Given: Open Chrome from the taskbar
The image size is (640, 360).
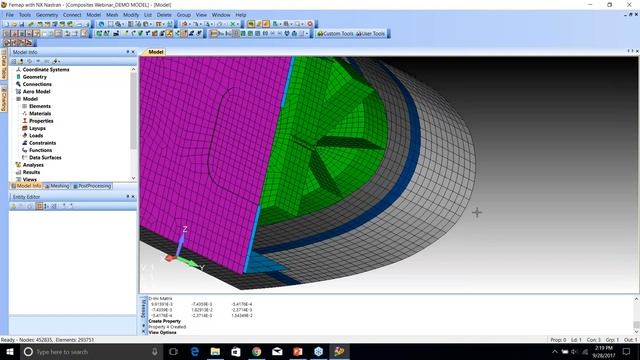Looking at the screenshot, I should 256,351.
